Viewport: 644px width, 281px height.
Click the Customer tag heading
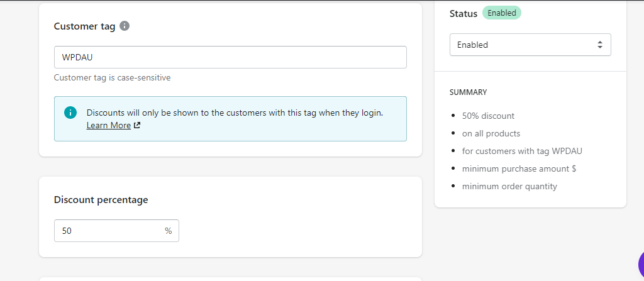85,26
